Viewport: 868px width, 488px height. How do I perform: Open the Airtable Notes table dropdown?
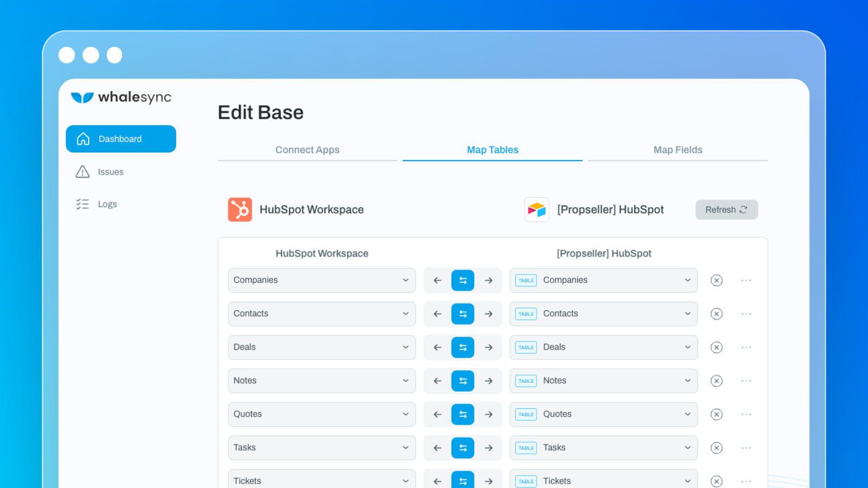point(603,381)
